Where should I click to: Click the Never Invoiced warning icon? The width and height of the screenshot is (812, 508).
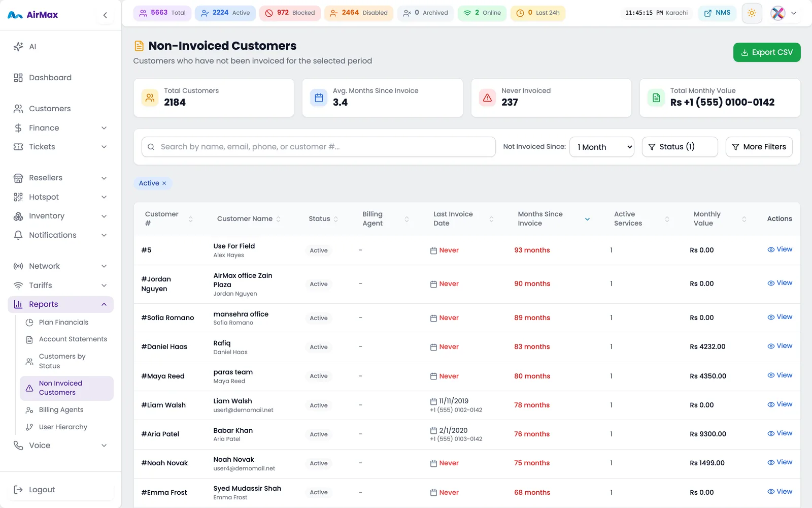[487, 98]
